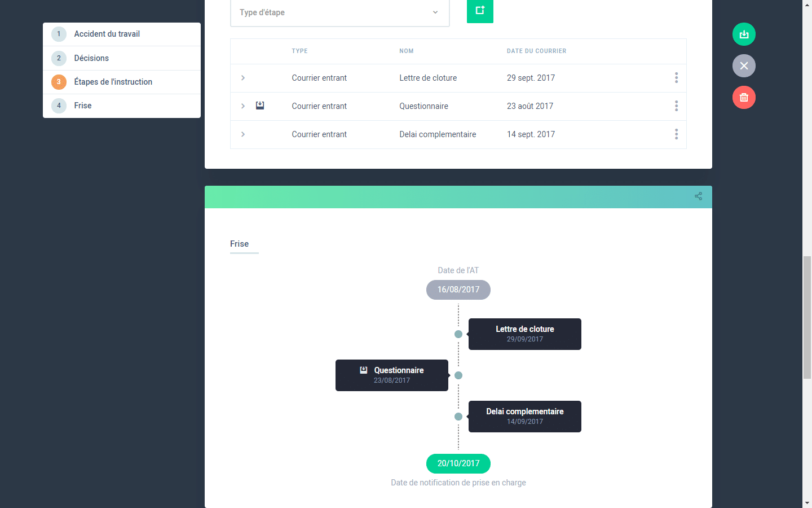Expand the Delai complementaire row chevron
The image size is (812, 508).
[x=243, y=134]
